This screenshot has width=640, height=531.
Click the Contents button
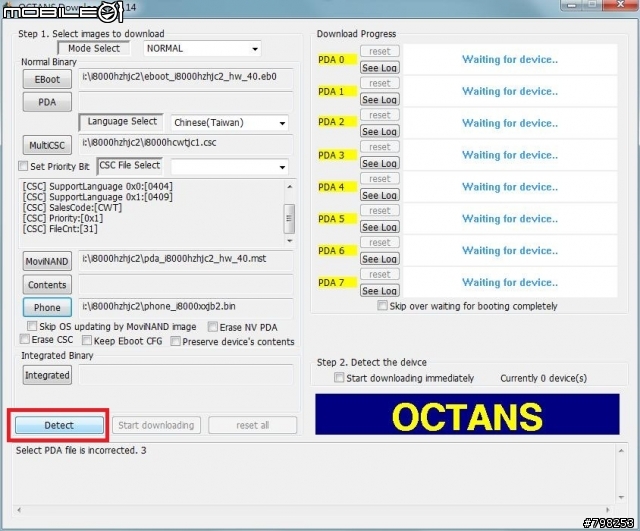(x=47, y=284)
